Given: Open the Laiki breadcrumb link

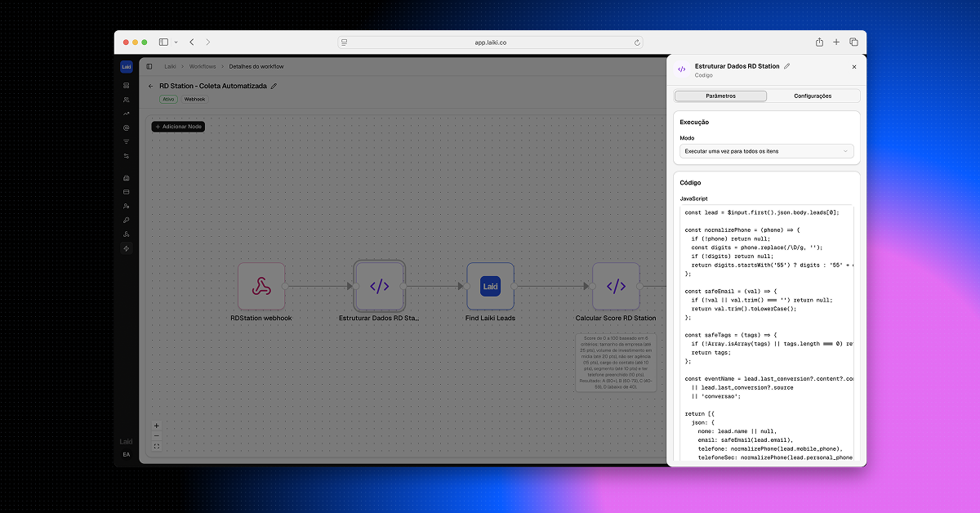Looking at the screenshot, I should tap(170, 66).
